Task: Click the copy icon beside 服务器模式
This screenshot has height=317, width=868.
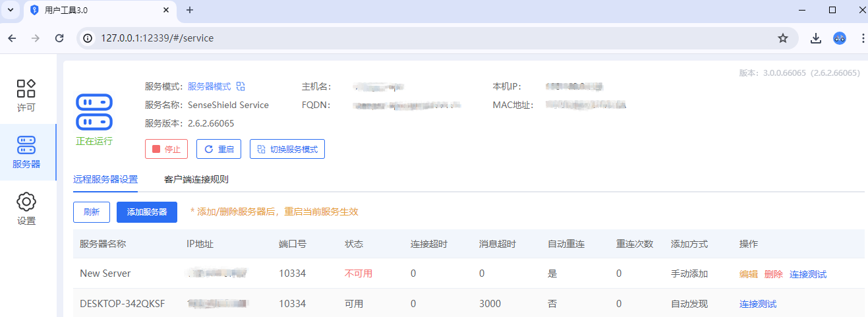Action: coord(241,86)
